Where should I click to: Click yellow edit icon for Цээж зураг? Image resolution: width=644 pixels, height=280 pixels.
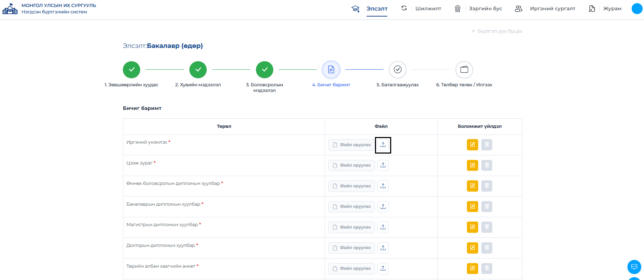coord(473,165)
